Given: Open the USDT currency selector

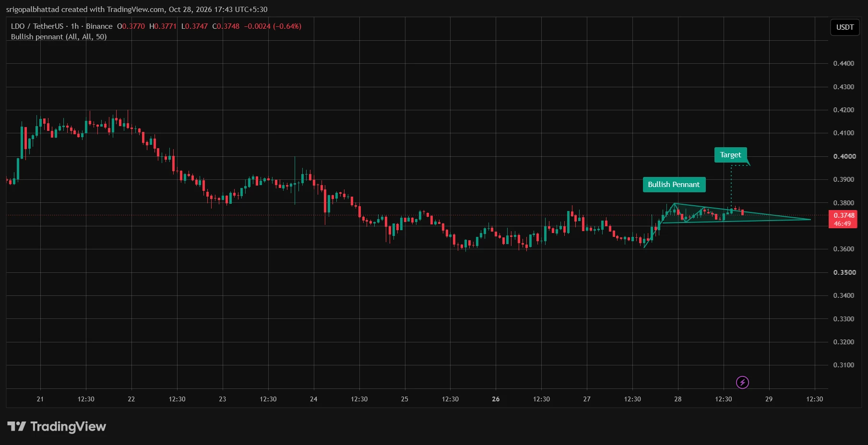Looking at the screenshot, I should [845, 27].
